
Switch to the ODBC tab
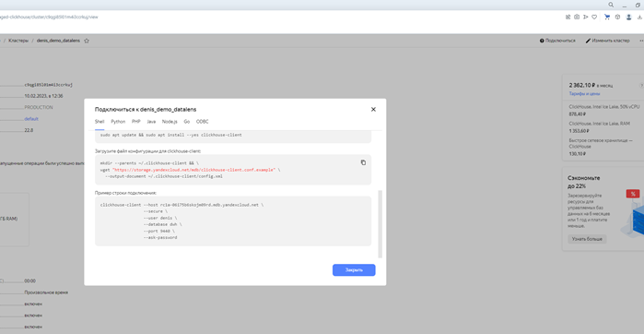click(x=202, y=122)
